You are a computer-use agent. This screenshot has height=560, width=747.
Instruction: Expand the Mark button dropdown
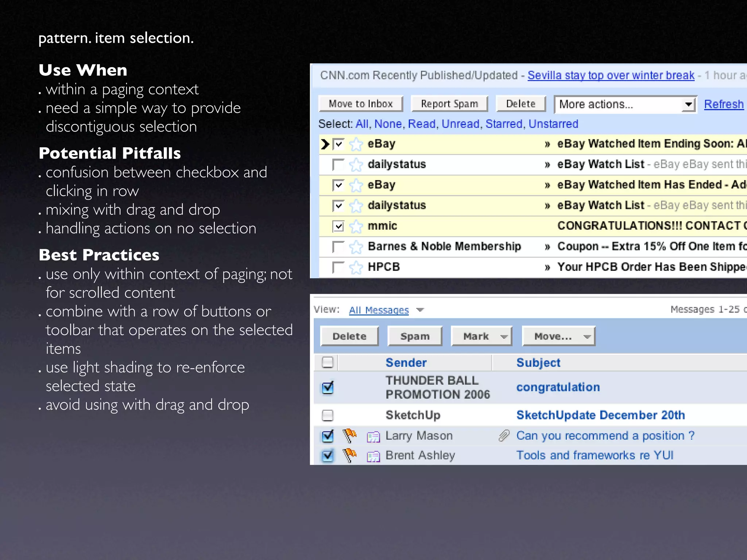(x=504, y=337)
